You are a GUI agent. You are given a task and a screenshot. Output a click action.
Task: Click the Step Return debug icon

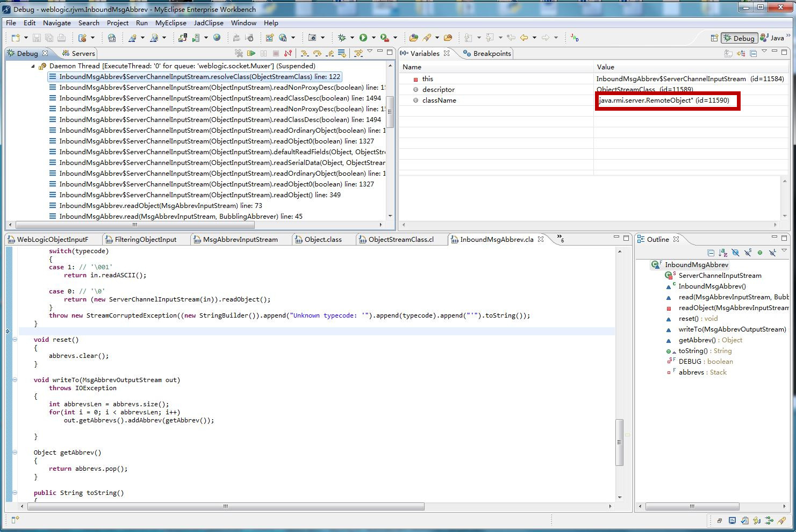[329, 53]
